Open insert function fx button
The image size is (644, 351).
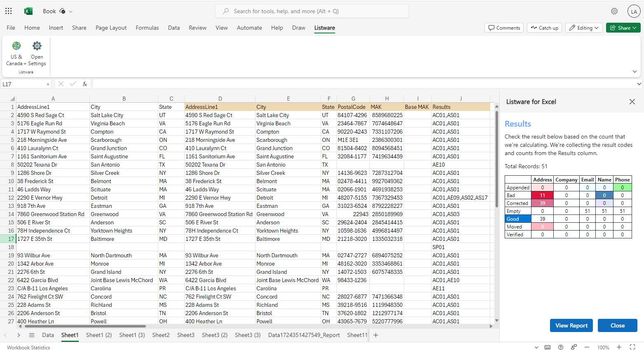click(x=85, y=84)
